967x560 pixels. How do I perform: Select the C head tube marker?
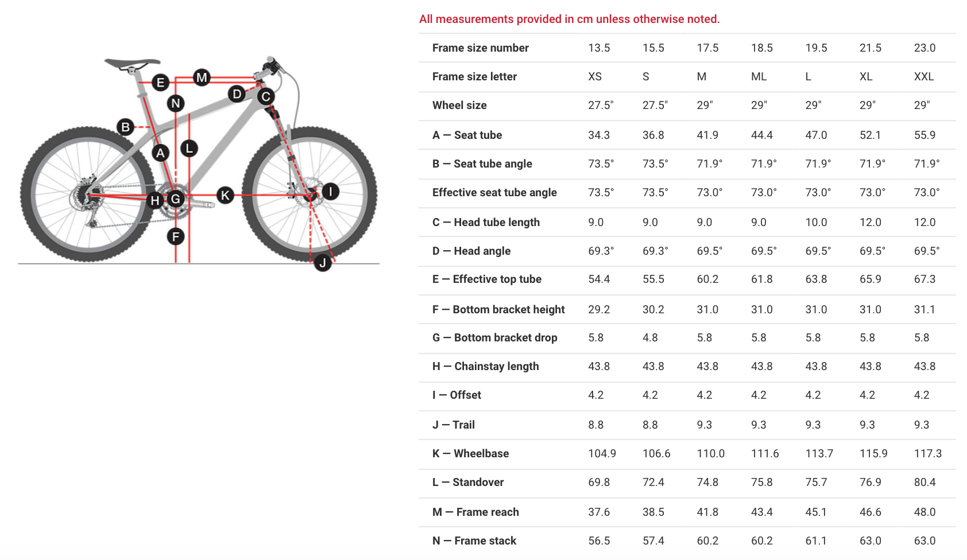click(265, 96)
